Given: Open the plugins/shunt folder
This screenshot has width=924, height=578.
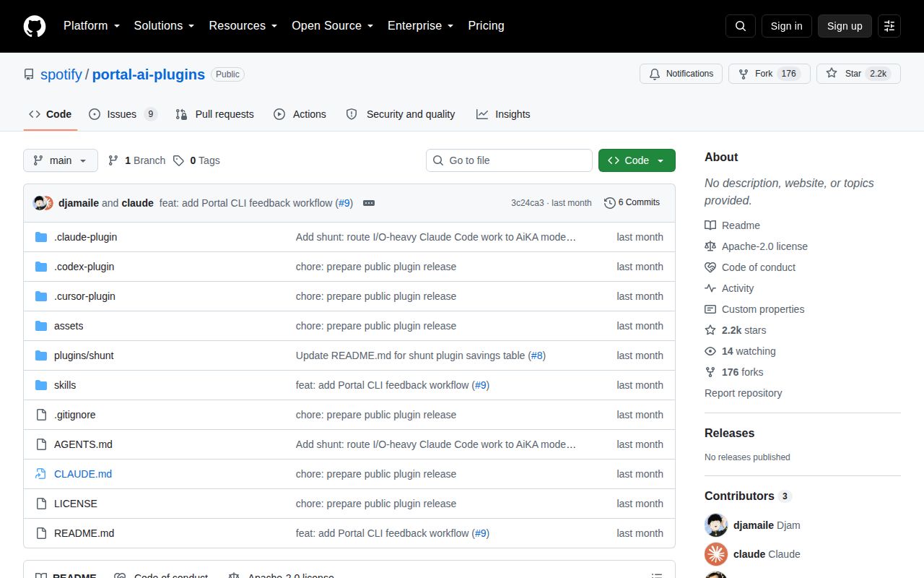Looking at the screenshot, I should click(84, 355).
